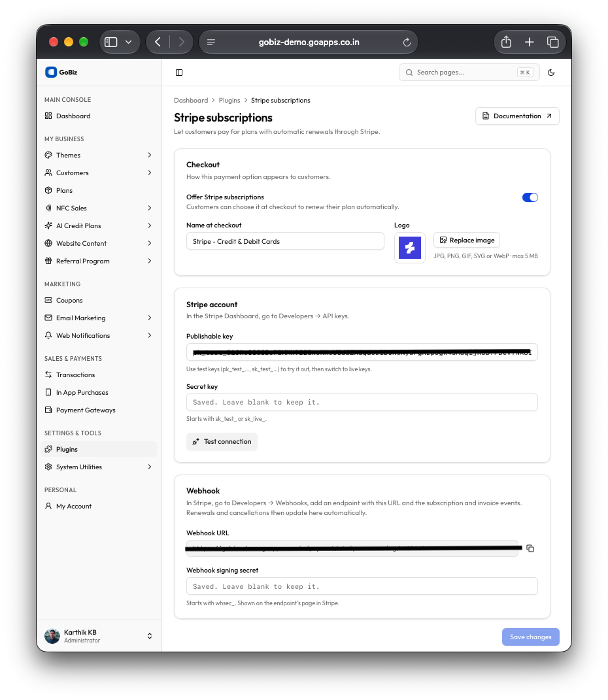Click the Stripe logo thumbnail
The image size is (608, 700).
click(410, 248)
